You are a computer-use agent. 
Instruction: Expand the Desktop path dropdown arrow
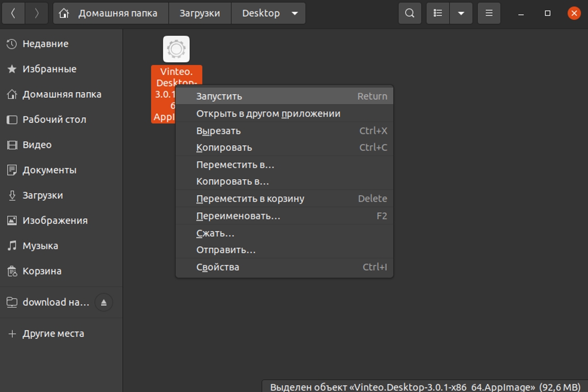click(x=295, y=13)
